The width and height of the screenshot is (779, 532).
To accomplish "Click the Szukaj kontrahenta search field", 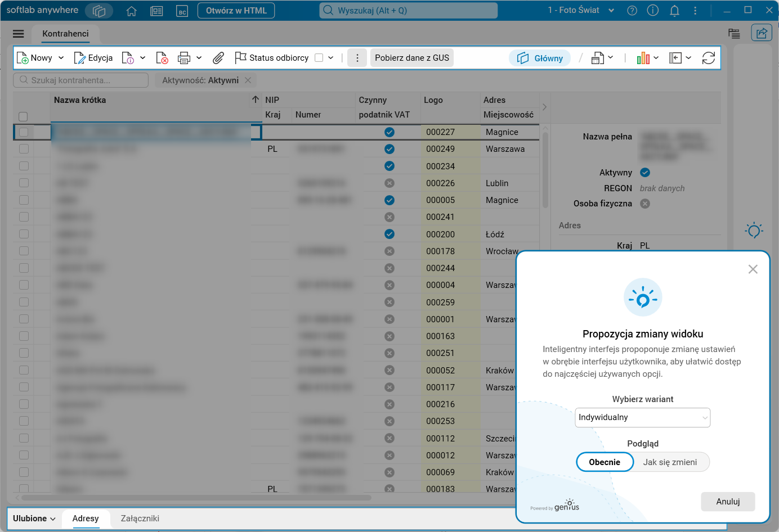I will [x=81, y=80].
